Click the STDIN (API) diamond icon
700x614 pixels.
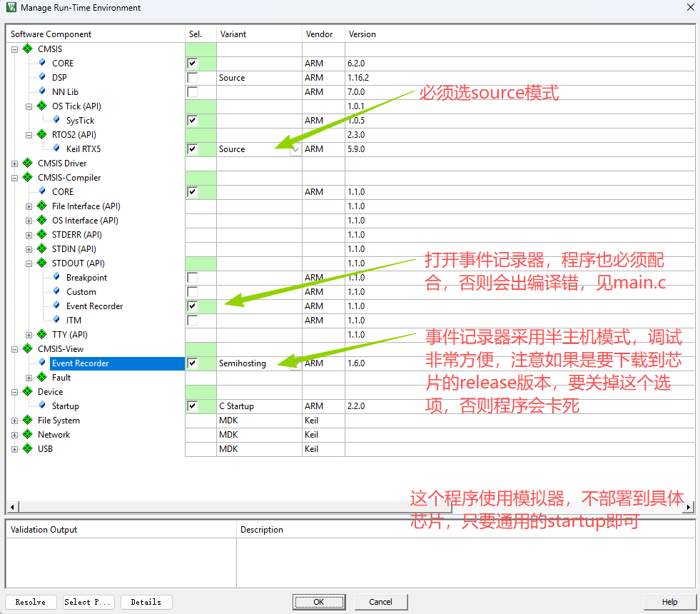[42, 248]
